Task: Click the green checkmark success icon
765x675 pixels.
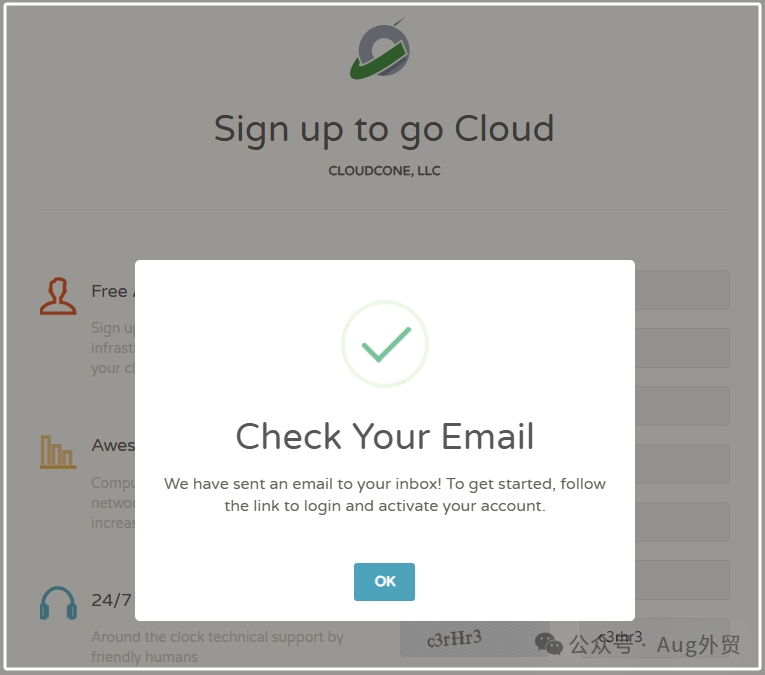Action: point(385,344)
